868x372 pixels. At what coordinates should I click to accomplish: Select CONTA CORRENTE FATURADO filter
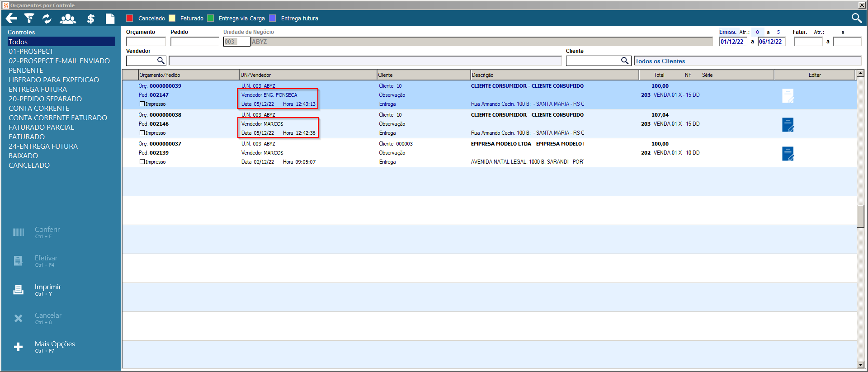point(58,118)
